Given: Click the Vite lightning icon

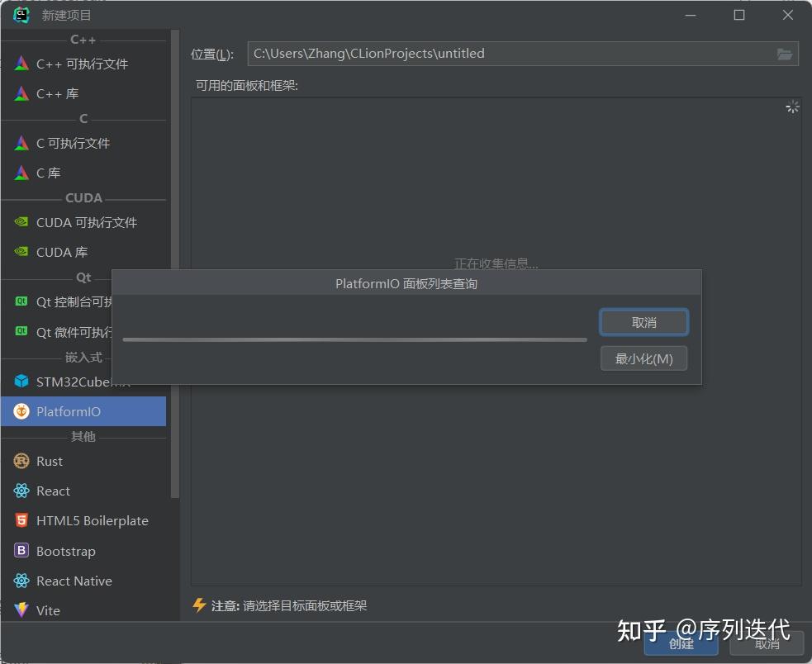Looking at the screenshot, I should point(21,609).
